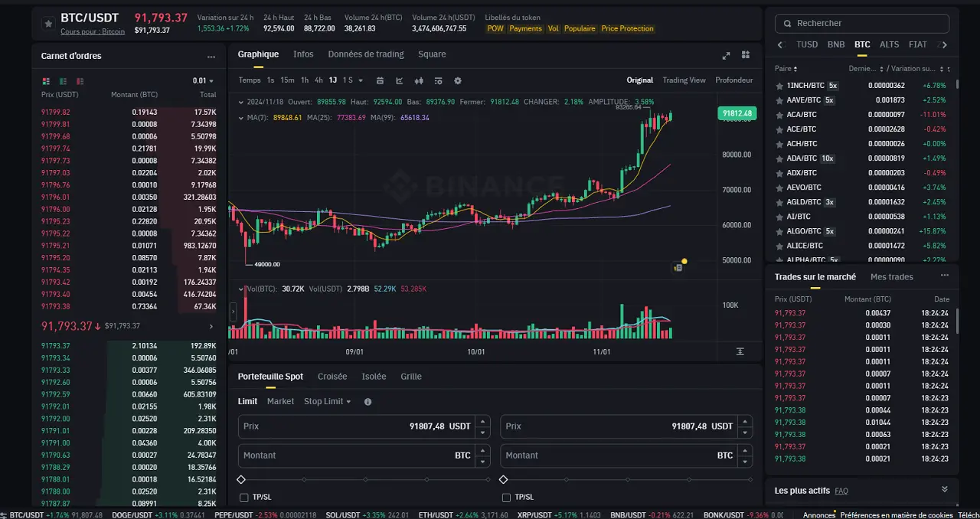Open the technical indicators chart icon
The width and height of the screenshot is (980, 519).
pyautogui.click(x=400, y=80)
